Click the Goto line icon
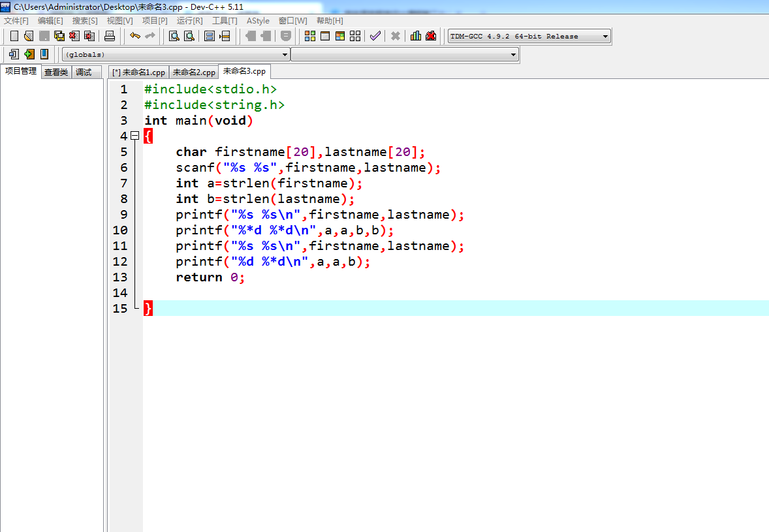 tap(225, 36)
